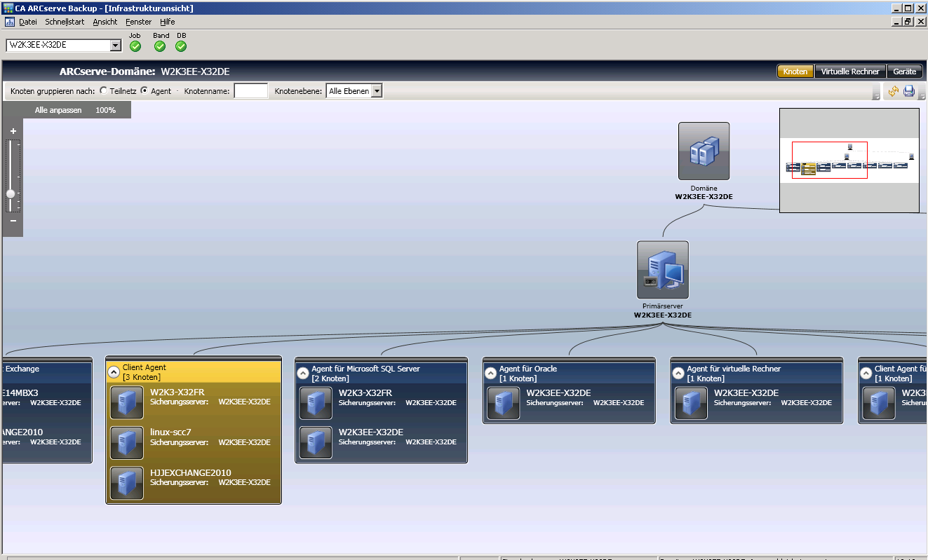Select the Primärserver computer icon
The width and height of the screenshot is (928, 560).
[x=663, y=270]
